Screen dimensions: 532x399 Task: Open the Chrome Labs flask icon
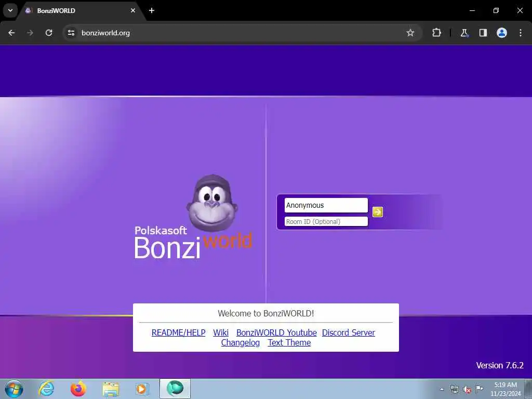click(464, 33)
